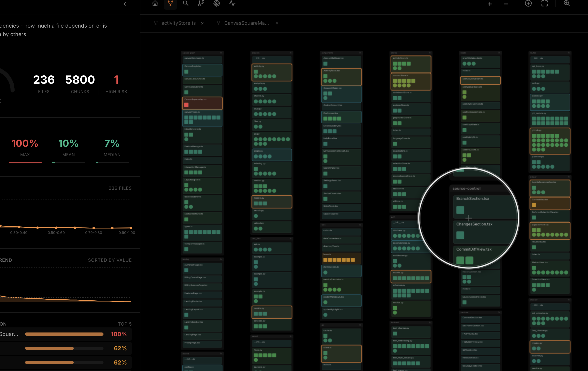Collapse the components group header icon
588x371 pixels.
360,53
